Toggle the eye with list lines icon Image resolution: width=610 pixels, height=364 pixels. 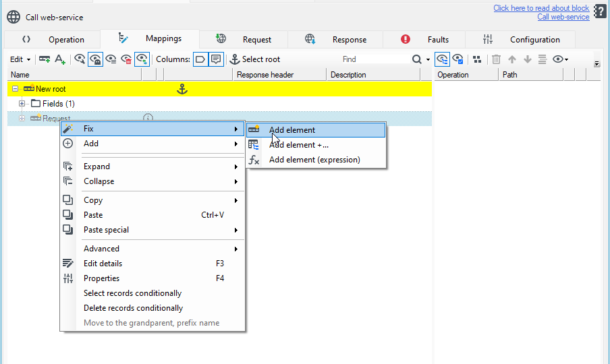(111, 59)
